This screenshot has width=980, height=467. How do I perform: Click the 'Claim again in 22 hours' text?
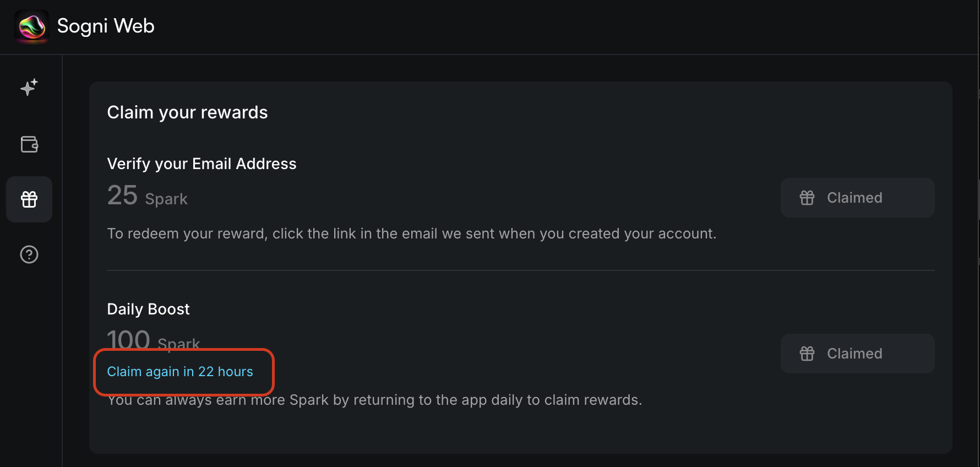pyautogui.click(x=180, y=372)
